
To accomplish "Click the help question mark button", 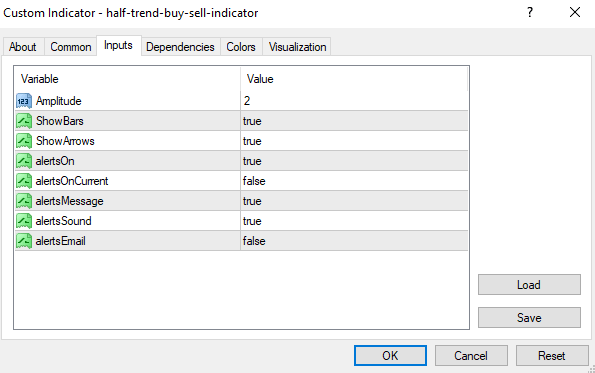I will point(530,13).
